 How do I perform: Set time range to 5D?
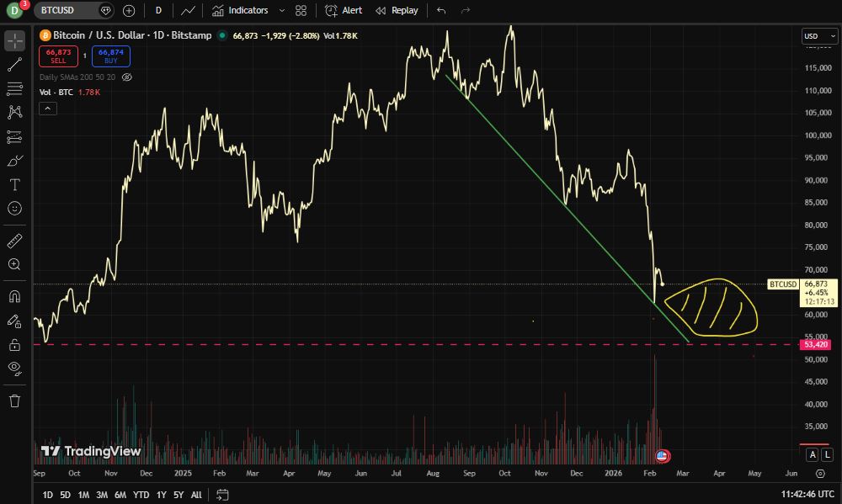pos(65,495)
